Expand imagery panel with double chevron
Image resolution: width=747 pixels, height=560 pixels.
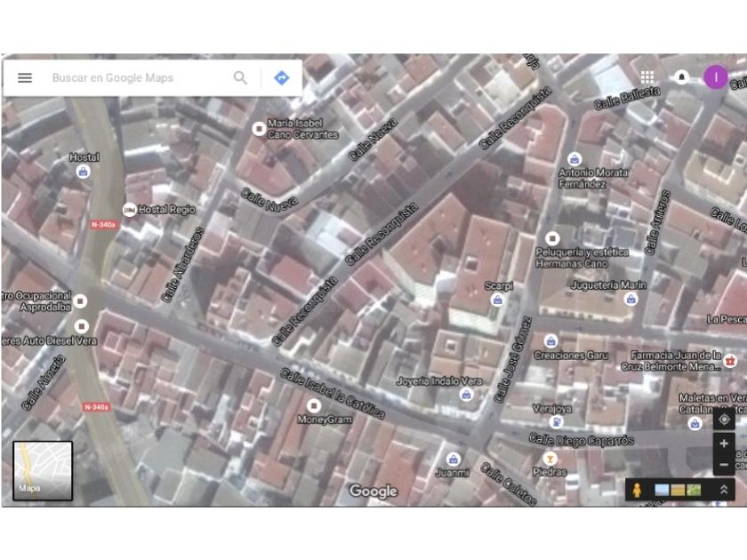[724, 490]
